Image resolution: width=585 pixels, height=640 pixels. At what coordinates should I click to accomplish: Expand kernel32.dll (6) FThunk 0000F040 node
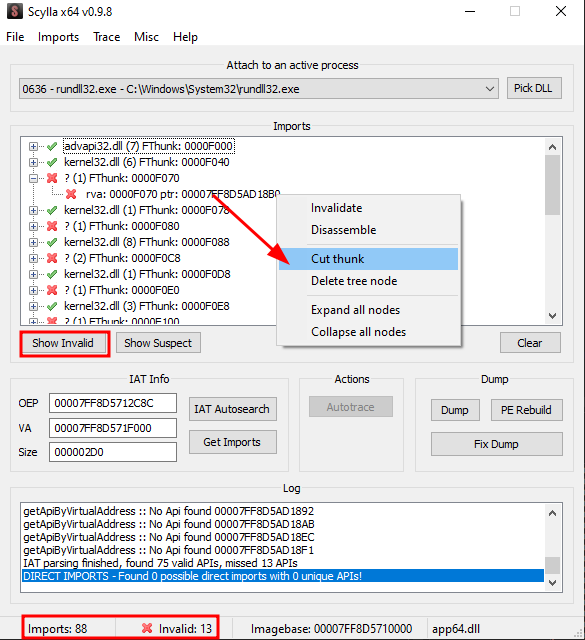(33, 162)
